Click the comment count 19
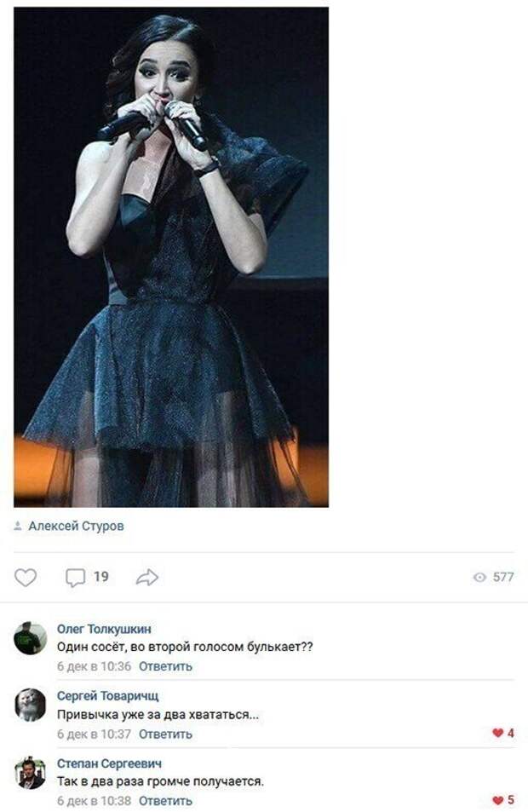This screenshot has height=812, width=528. click(x=101, y=576)
